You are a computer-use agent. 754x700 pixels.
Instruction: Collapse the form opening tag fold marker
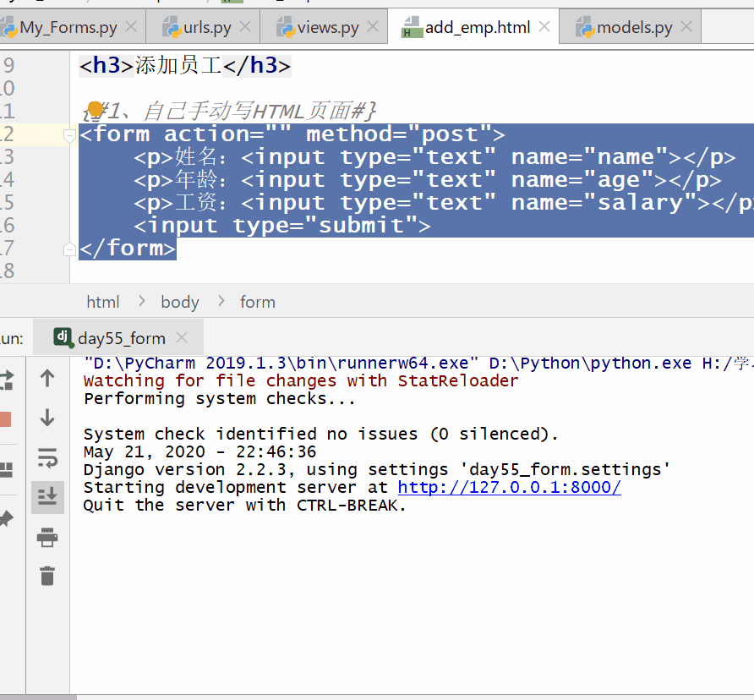(x=69, y=135)
